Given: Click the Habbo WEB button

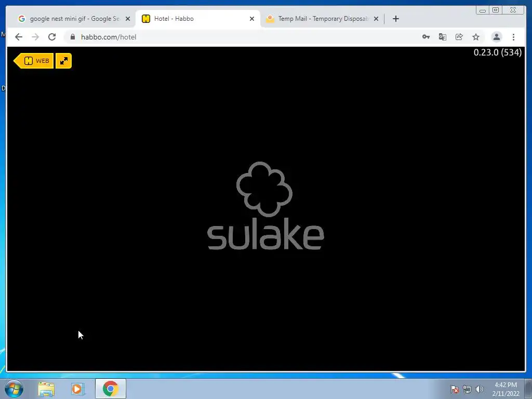Looking at the screenshot, I should 34,61.
